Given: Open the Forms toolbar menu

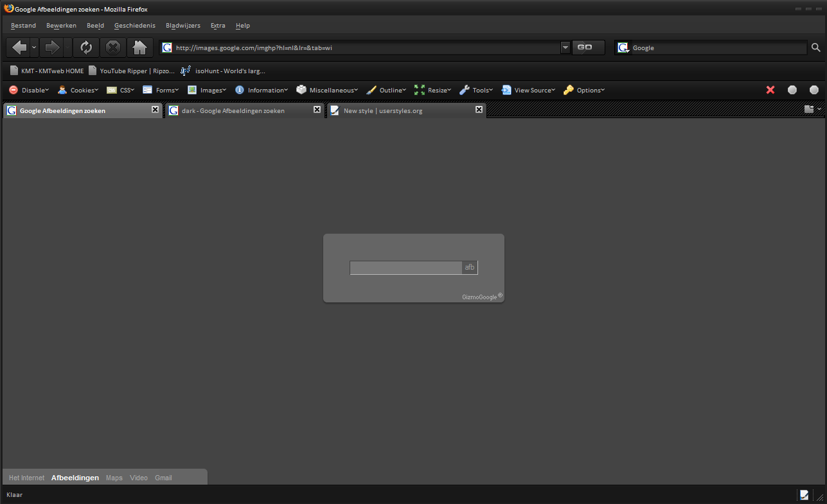Looking at the screenshot, I should click(161, 91).
